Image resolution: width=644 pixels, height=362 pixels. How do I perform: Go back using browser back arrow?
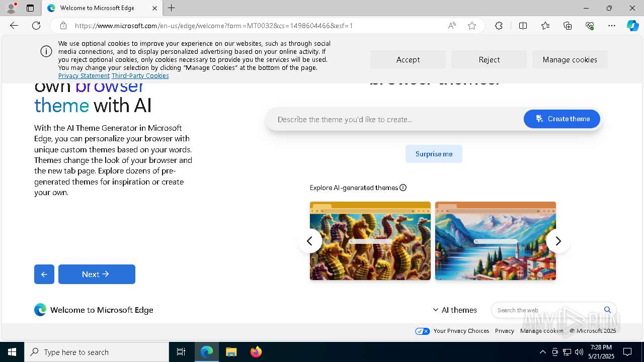click(x=14, y=26)
